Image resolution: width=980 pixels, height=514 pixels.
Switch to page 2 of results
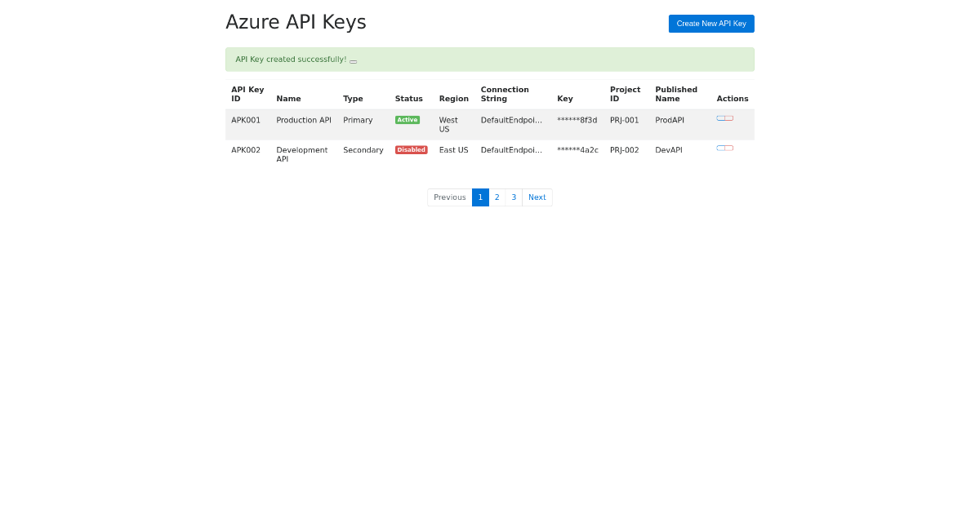tap(497, 197)
